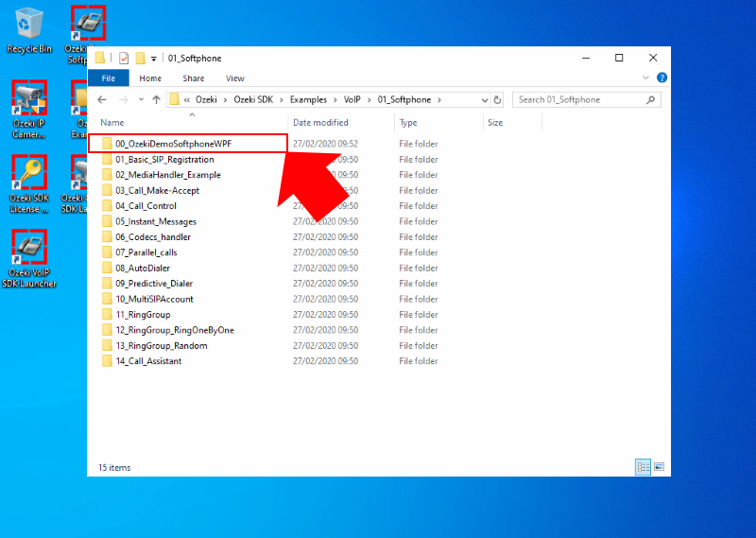The width and height of the screenshot is (756, 538).
Task: Open Ozeki IP Camera desktop shortcut
Action: 29,110
